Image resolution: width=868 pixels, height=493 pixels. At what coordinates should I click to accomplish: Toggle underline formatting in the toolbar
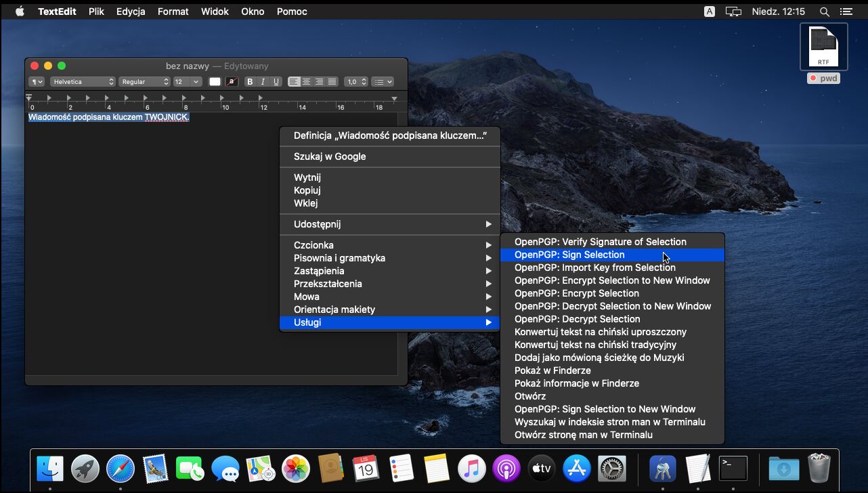(x=276, y=82)
